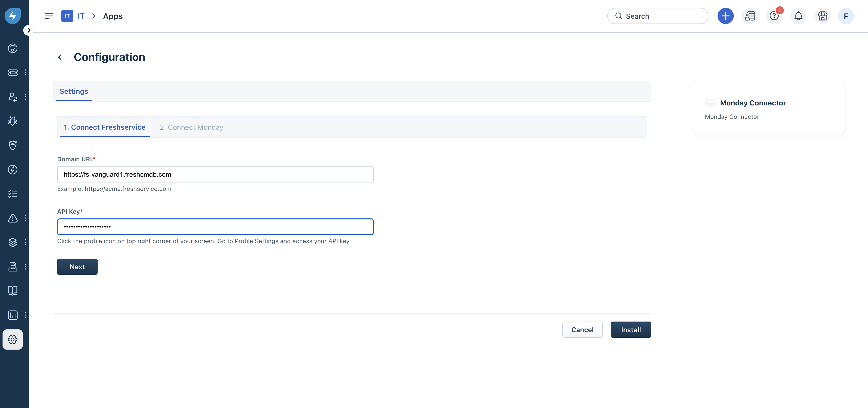Open the Solutions book sidebar icon
Image resolution: width=868 pixels, height=408 pixels.
tap(12, 291)
